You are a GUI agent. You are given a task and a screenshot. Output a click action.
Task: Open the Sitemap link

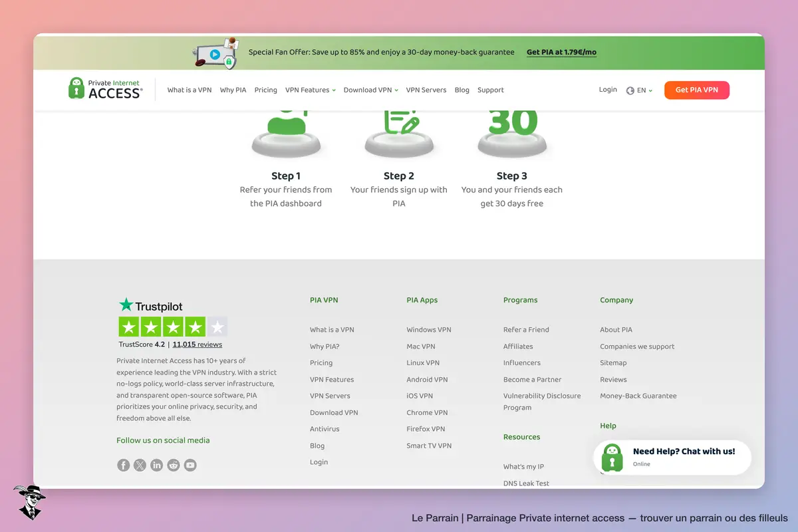tap(613, 363)
